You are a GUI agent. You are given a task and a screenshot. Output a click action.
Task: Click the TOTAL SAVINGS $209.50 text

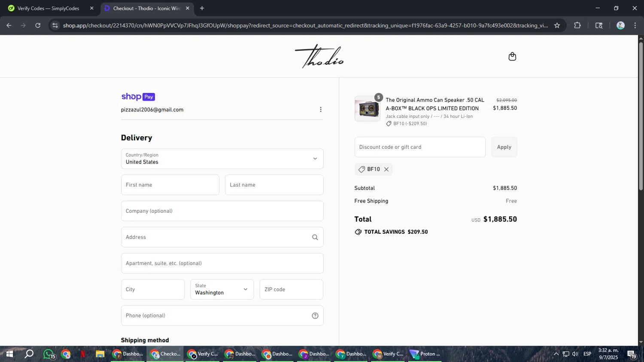(x=396, y=232)
